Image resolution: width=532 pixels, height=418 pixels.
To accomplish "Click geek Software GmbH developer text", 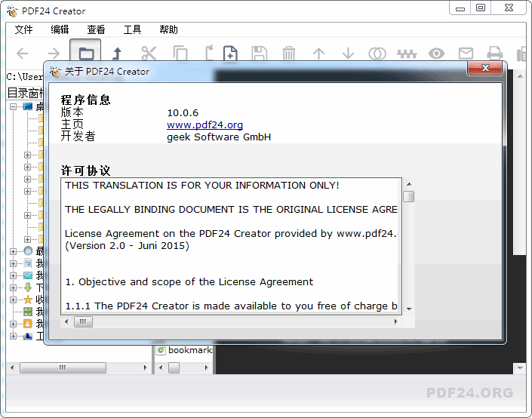I will 219,137.
